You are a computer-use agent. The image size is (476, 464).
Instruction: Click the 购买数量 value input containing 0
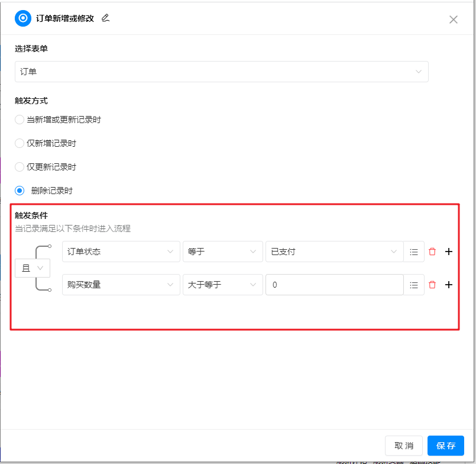[334, 285]
